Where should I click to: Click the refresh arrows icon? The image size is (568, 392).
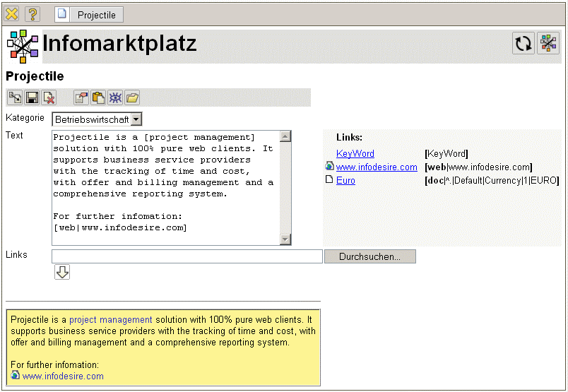523,43
